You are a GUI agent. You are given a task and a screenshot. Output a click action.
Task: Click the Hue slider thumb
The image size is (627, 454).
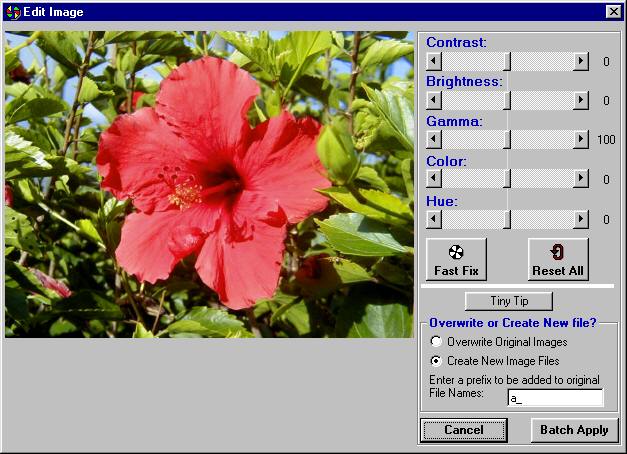point(507,219)
